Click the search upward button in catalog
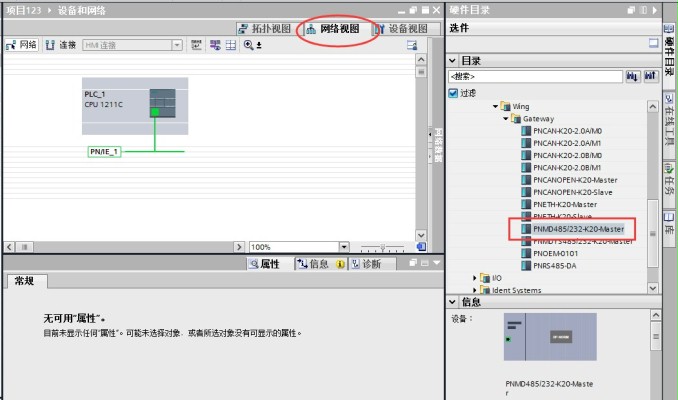The width and height of the screenshot is (678, 400). click(x=651, y=77)
